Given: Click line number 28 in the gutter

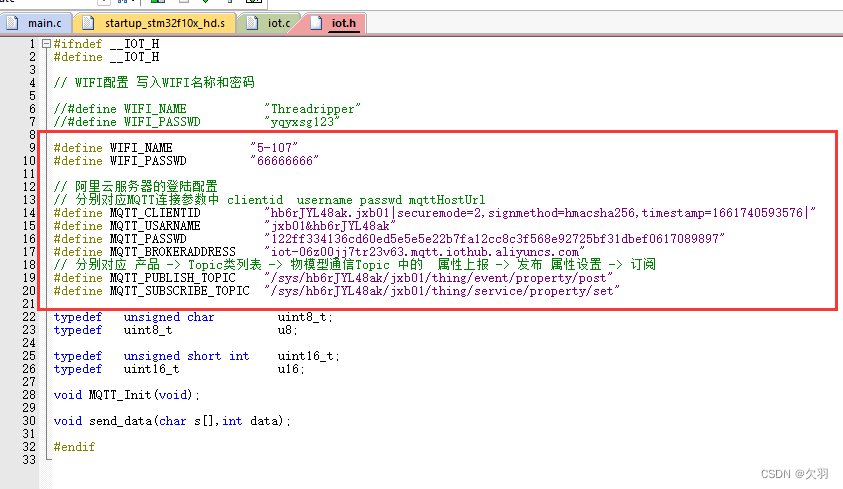Looking at the screenshot, I should tap(29, 395).
